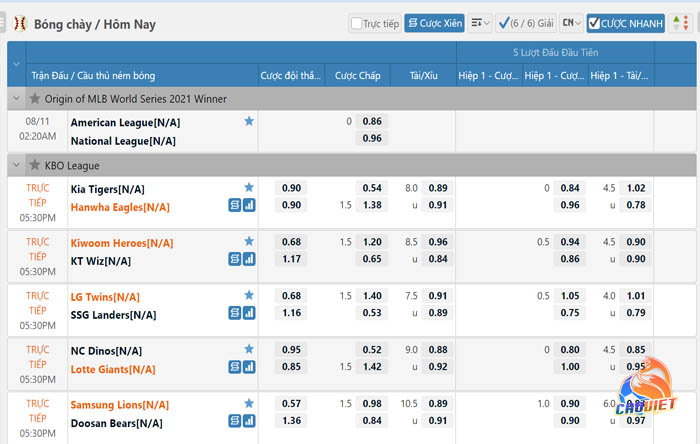Click Trận Đấu / Cầu thủ ném bóng header
The image size is (700, 444).
[93, 75]
